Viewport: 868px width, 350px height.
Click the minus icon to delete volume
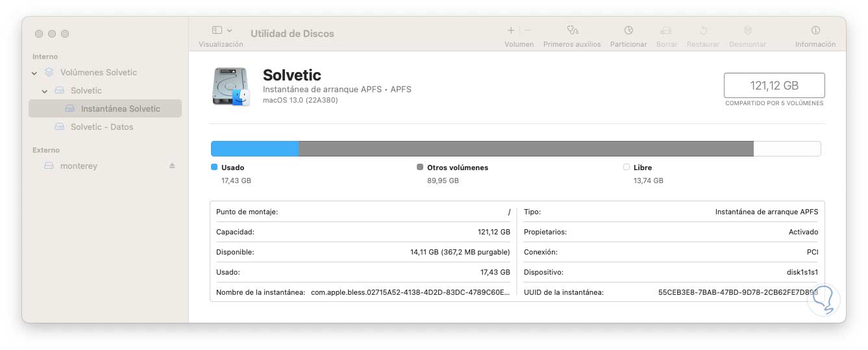coord(528,31)
